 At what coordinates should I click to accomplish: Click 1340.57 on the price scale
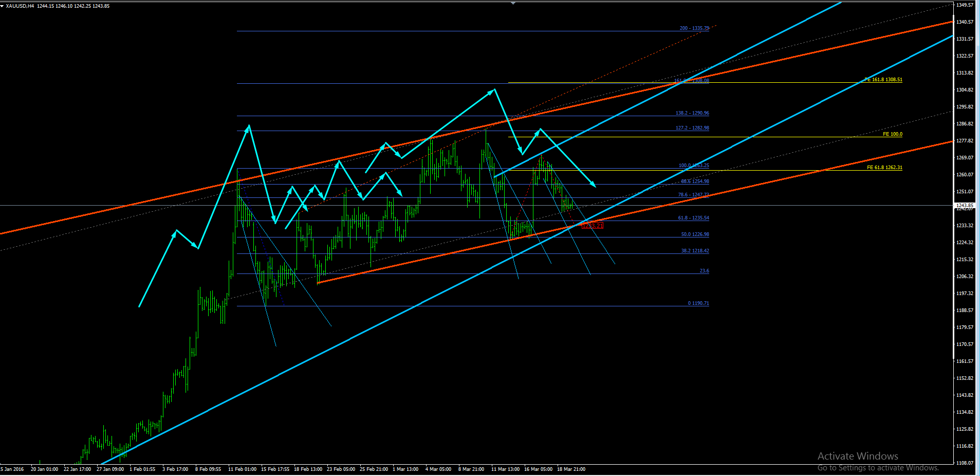965,22
